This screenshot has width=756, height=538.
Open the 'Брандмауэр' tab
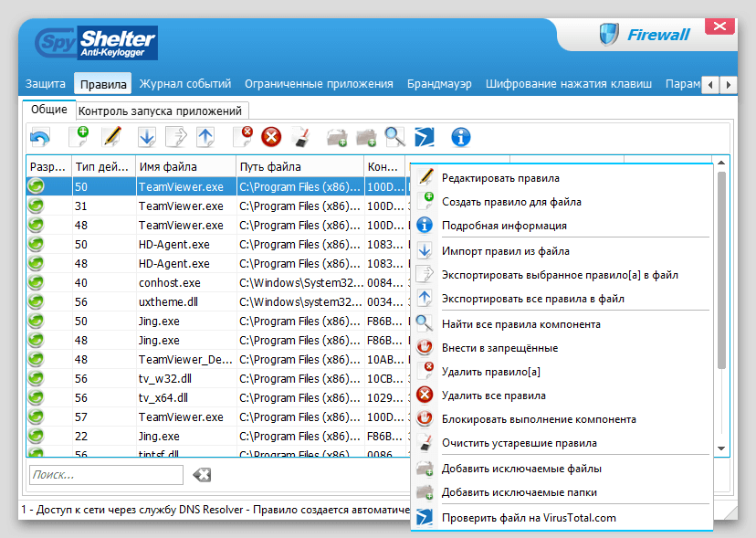point(439,83)
